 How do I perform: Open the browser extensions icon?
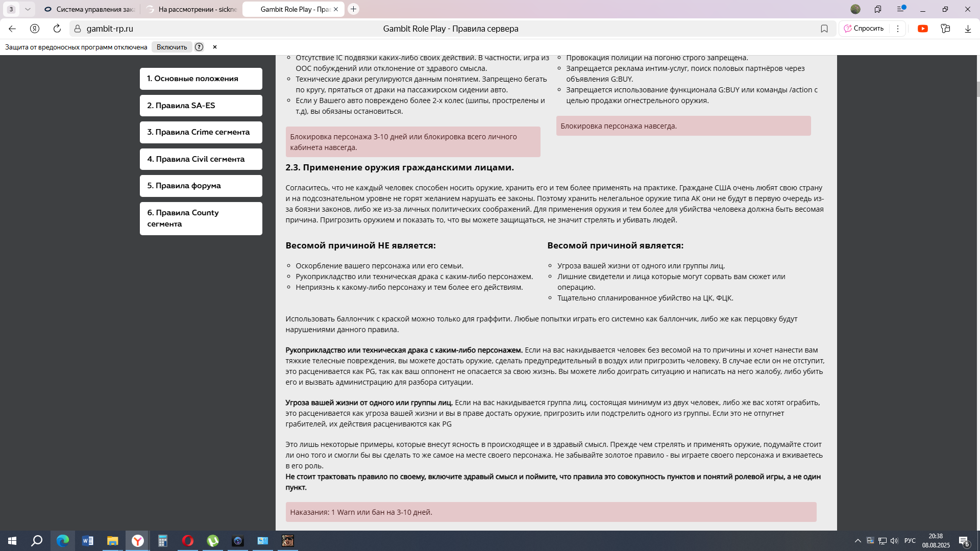tap(945, 29)
